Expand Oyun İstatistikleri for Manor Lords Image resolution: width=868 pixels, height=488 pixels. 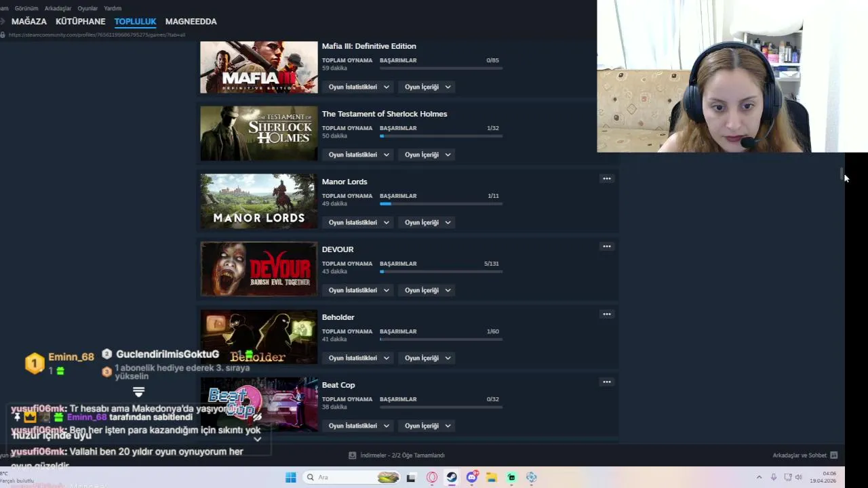(358, 222)
